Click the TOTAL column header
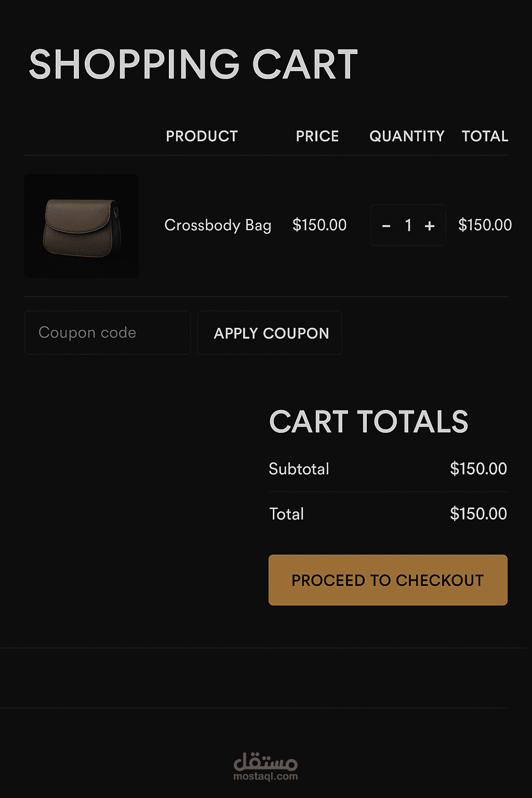The height and width of the screenshot is (798, 532). coord(485,136)
